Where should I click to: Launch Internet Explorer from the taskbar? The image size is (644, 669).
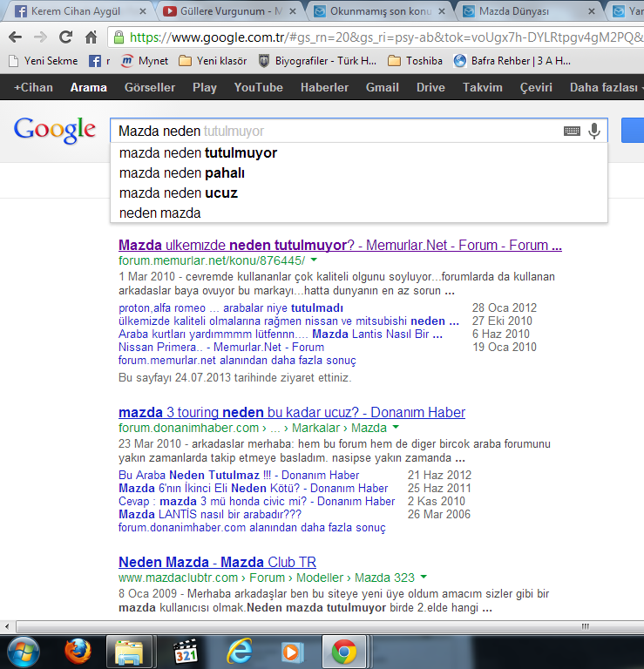240,652
